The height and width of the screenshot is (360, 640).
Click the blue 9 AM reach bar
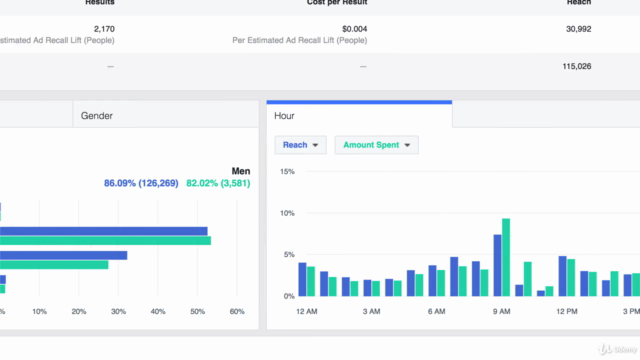[498, 265]
